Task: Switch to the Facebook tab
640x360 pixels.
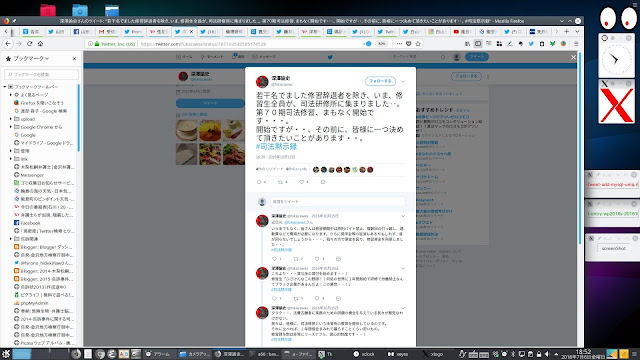Action: pos(82,31)
